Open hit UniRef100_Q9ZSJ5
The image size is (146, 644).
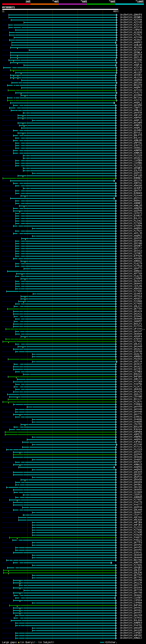(131, 58)
